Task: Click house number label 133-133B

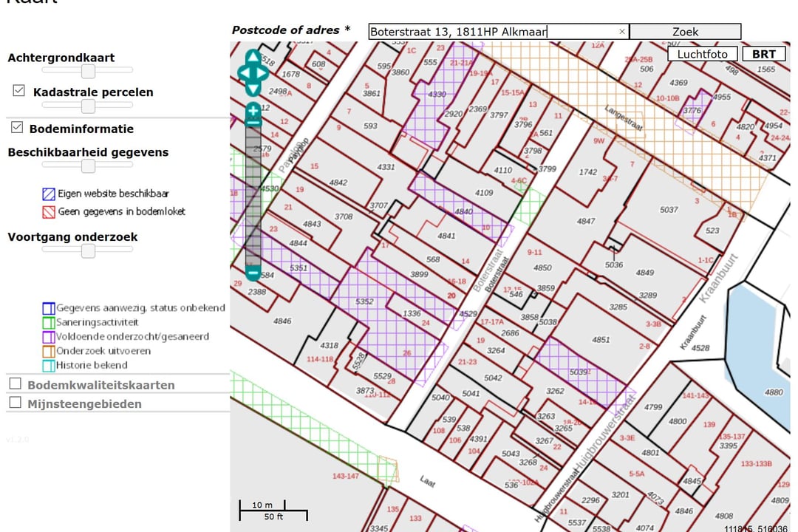Action: coord(757,463)
